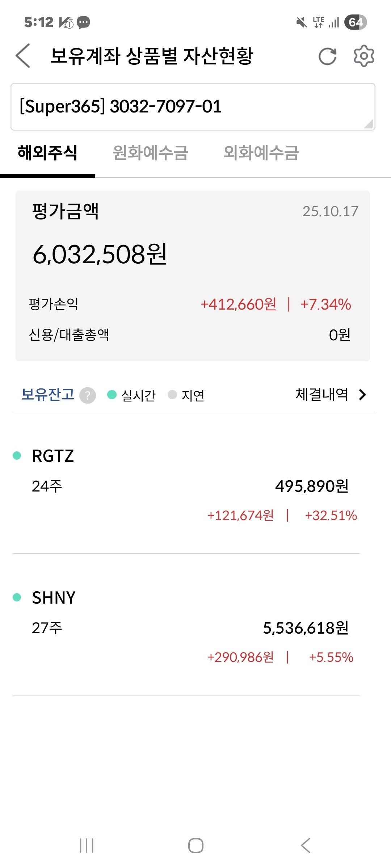Open the settings gear
The image size is (391, 868).
pyautogui.click(x=363, y=56)
